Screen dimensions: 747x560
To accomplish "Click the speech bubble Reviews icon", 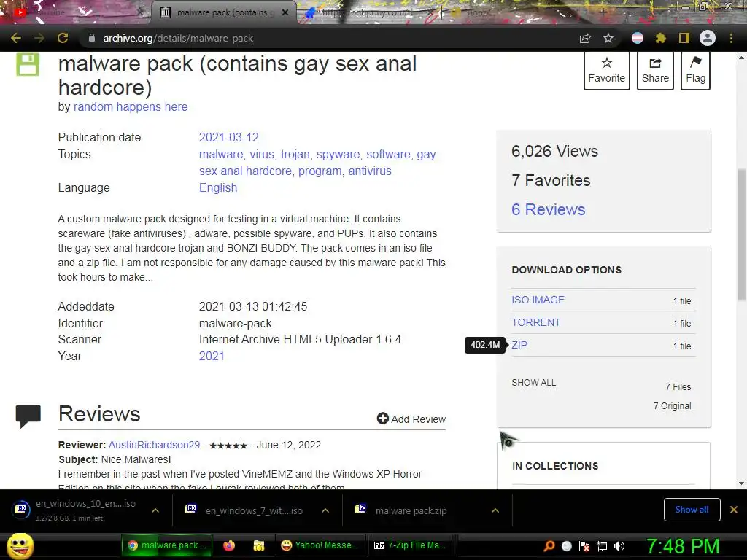I will 28,416.
